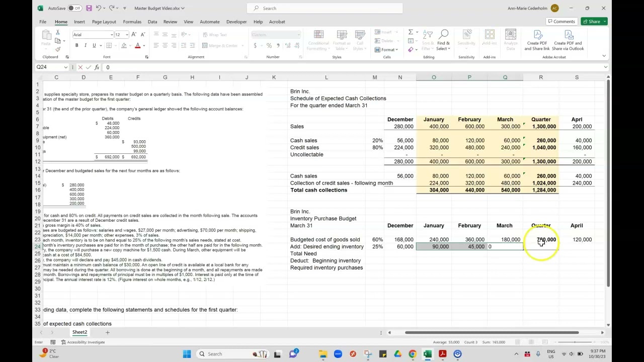The width and height of the screenshot is (644, 362).
Task: Select cell with 'Total Need' label
Action: (x=327, y=254)
